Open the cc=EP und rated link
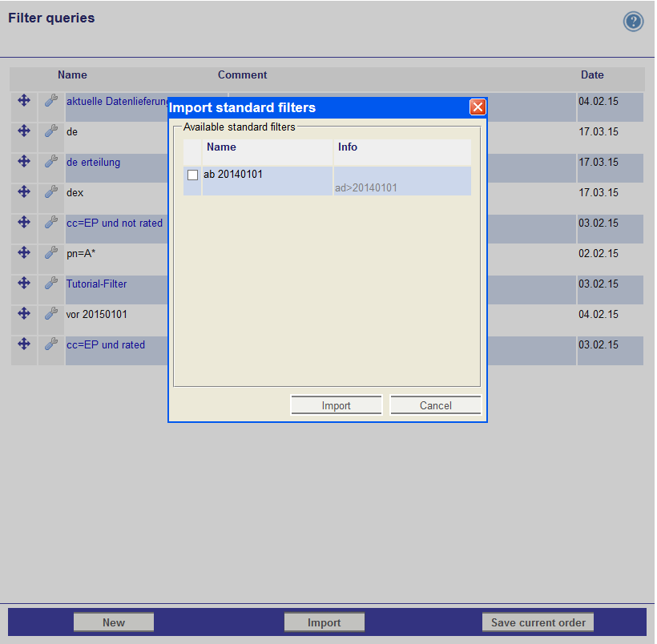Image resolution: width=657 pixels, height=644 pixels. click(x=106, y=345)
